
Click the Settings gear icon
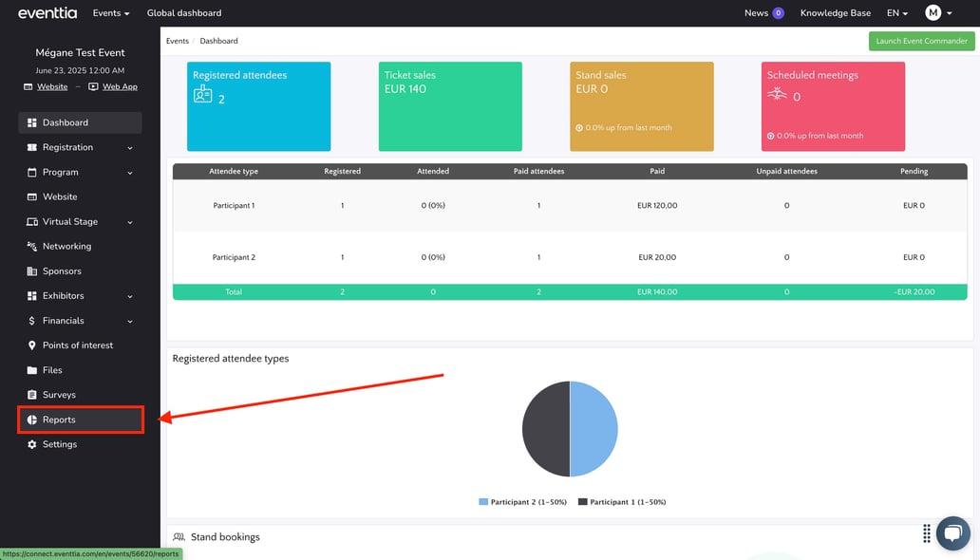32,444
